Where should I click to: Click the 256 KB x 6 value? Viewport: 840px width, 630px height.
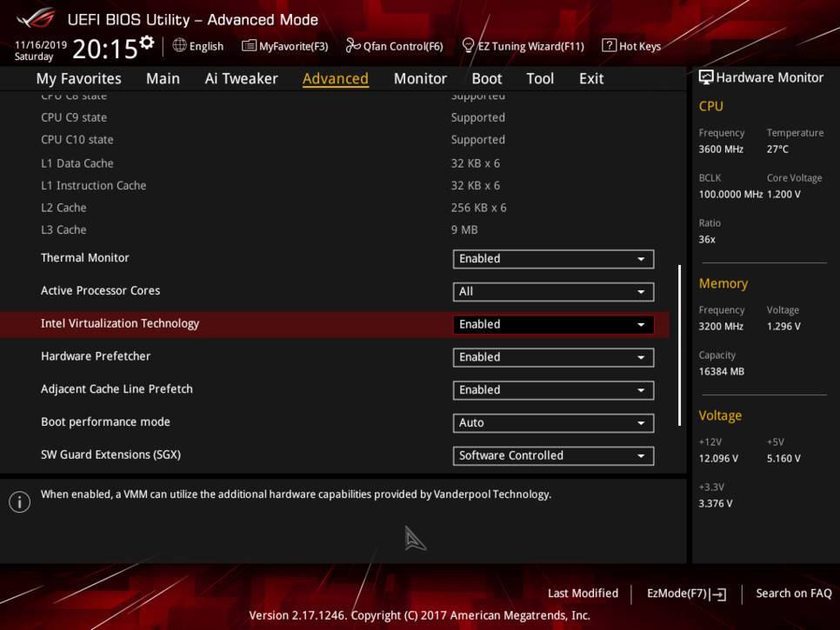[478, 208]
